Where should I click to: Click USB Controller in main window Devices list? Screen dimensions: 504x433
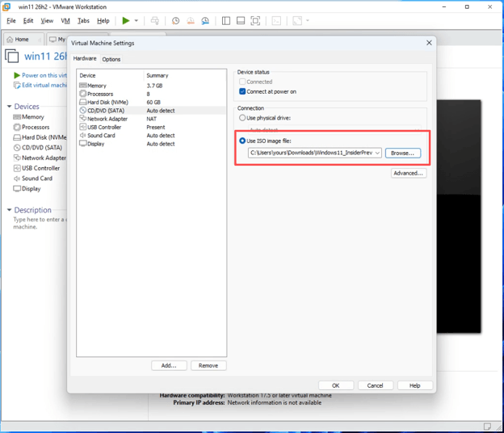(36, 168)
